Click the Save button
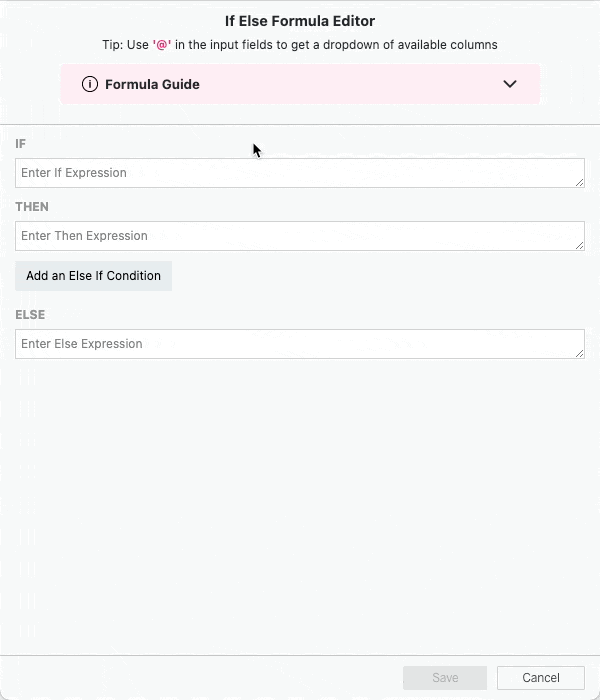This screenshot has height=700, width=600. click(445, 678)
